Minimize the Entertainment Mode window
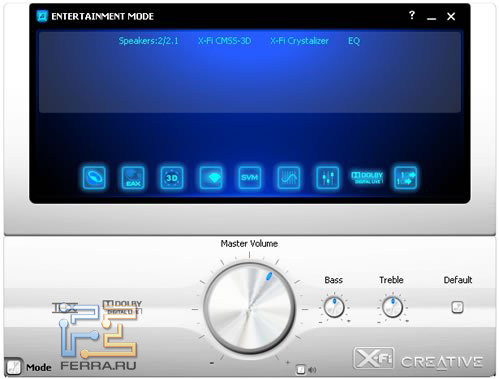 pos(432,18)
